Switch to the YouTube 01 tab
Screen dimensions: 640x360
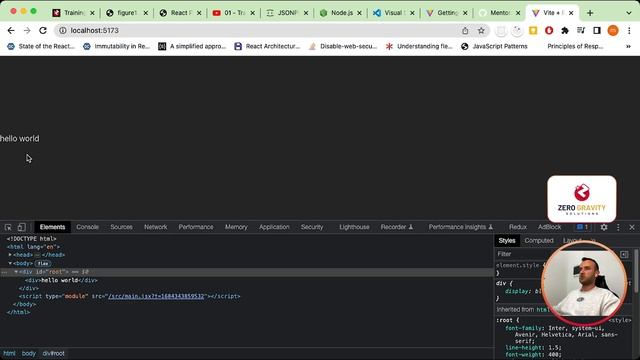pyautogui.click(x=234, y=13)
